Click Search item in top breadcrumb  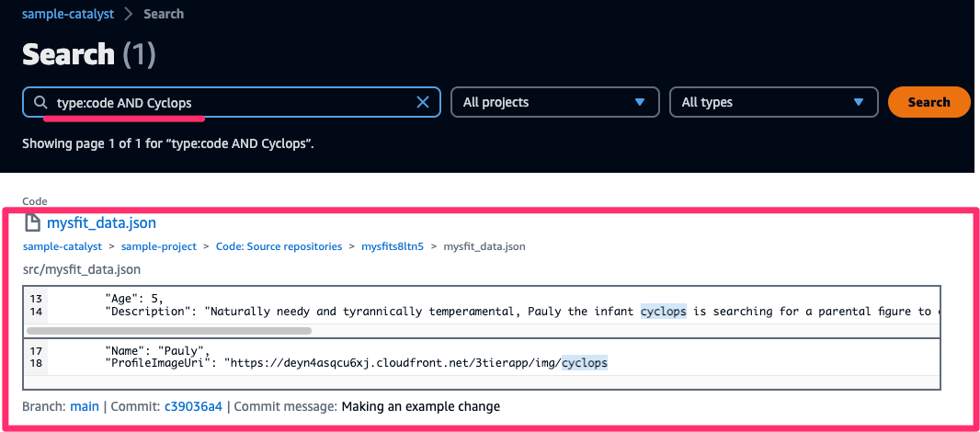(x=164, y=14)
